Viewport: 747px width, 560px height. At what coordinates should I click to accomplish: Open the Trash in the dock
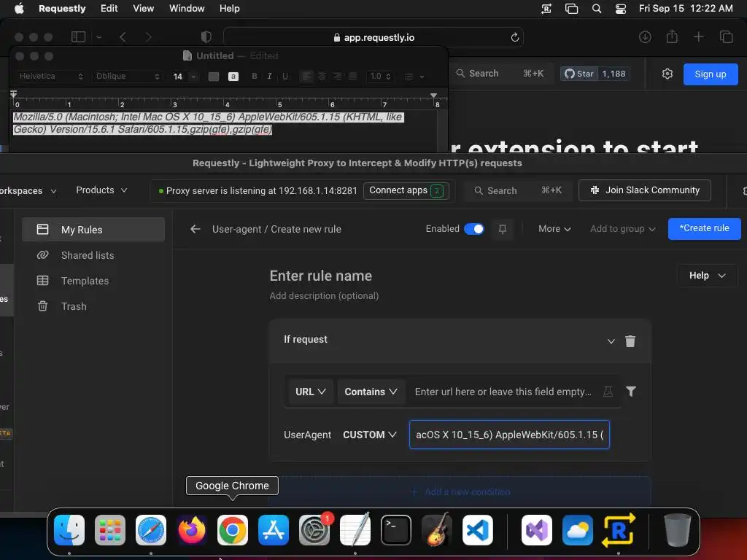tap(678, 530)
